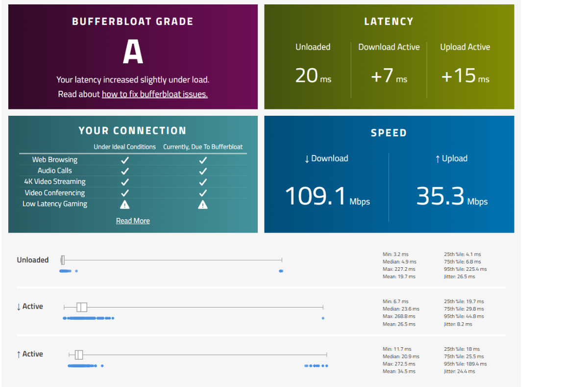The width and height of the screenshot is (588, 387).
Task: Click the box in the download Active box plot
Action: (82, 307)
